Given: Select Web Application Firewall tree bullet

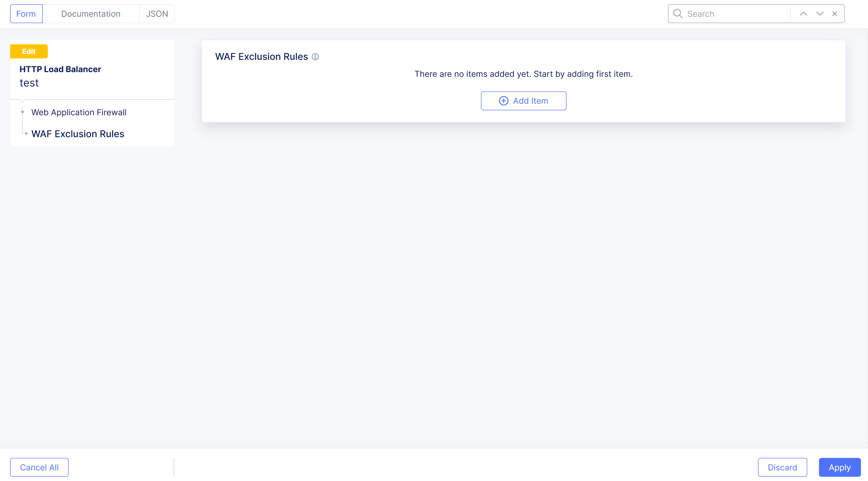Looking at the screenshot, I should 23,112.
